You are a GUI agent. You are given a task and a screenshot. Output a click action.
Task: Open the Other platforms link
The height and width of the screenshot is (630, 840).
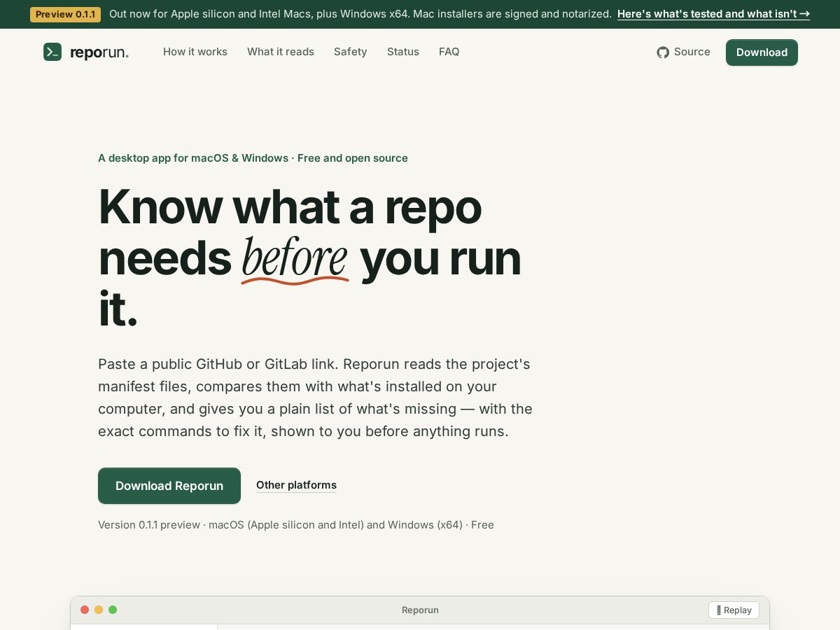[x=296, y=485]
